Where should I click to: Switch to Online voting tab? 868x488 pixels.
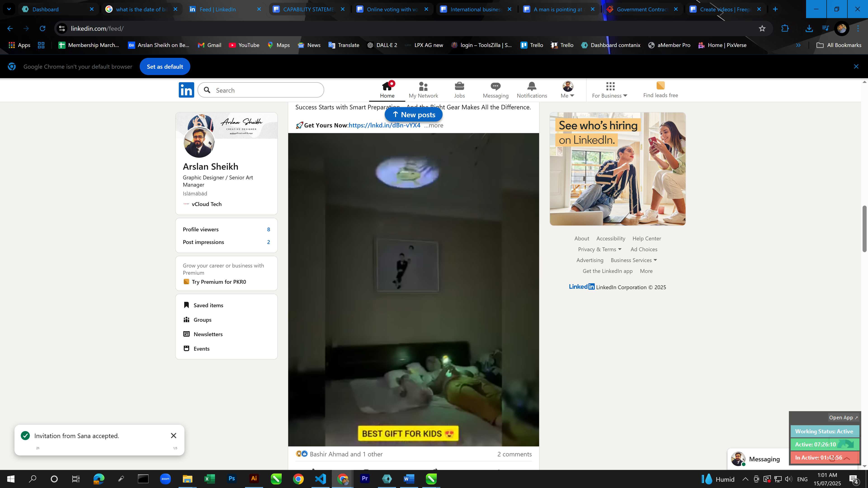pyautogui.click(x=393, y=9)
